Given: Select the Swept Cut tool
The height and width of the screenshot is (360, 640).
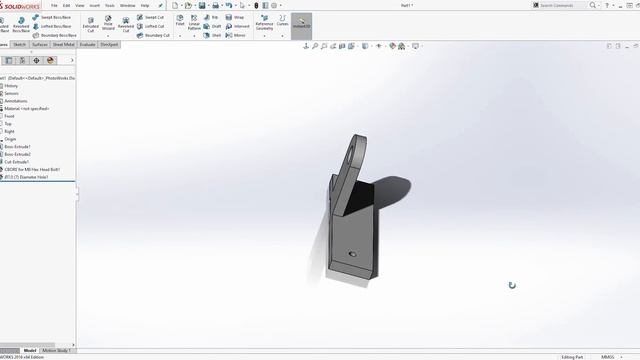Looking at the screenshot, I should pyautogui.click(x=150, y=17).
